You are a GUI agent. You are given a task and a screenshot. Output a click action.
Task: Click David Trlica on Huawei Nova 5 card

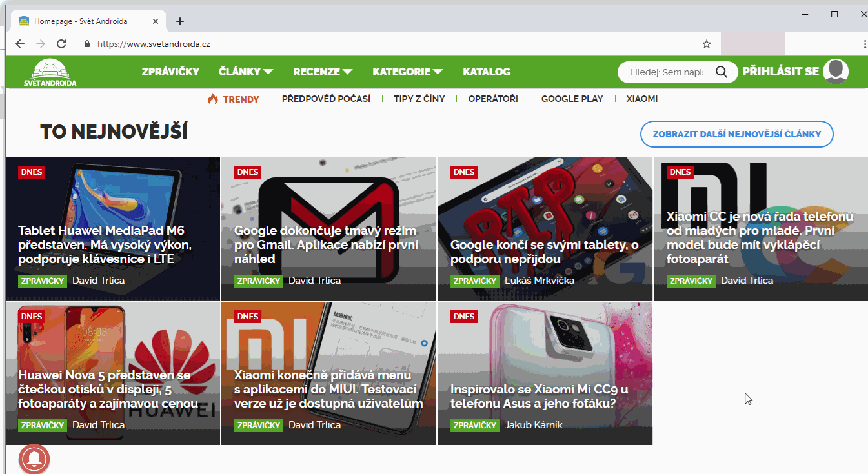click(x=99, y=425)
